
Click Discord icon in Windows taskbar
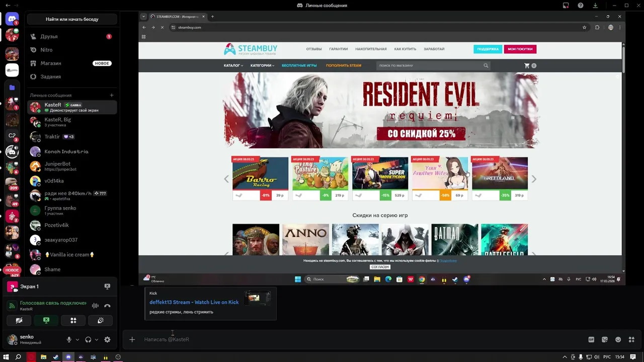68,357
